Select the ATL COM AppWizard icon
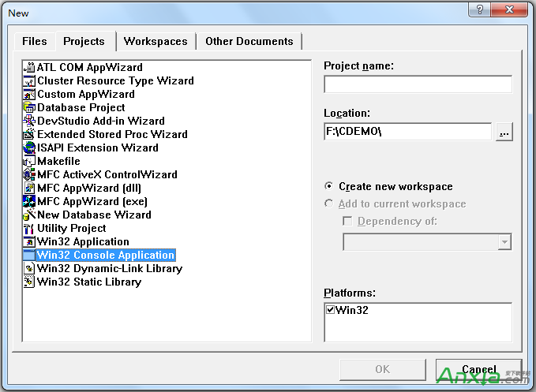Viewport: 536px width, 392px height. pos(29,67)
